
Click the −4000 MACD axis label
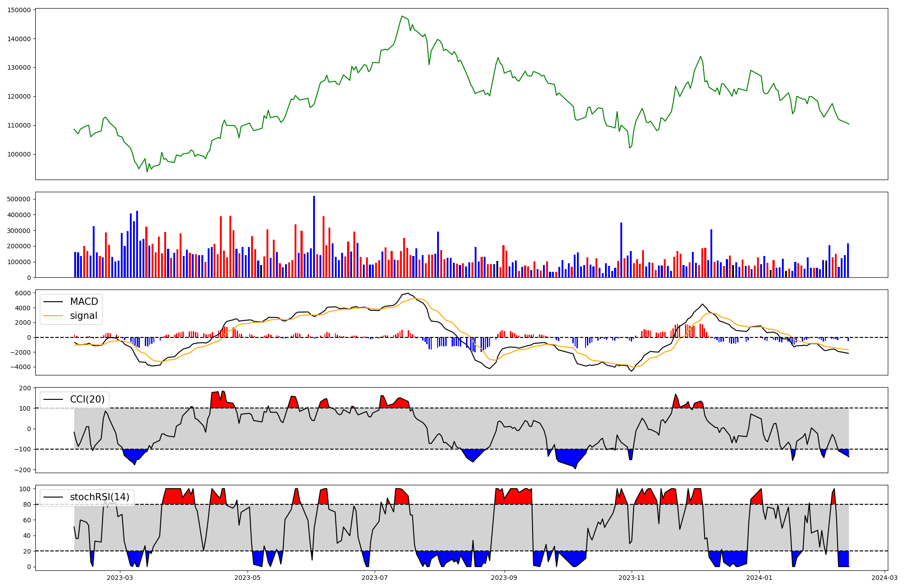(x=21, y=367)
